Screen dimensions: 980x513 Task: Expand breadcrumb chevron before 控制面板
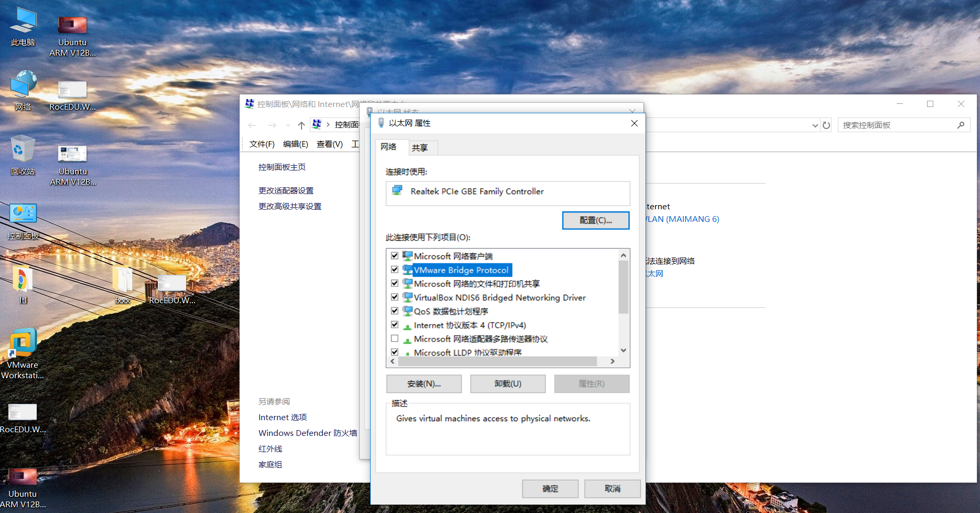328,124
